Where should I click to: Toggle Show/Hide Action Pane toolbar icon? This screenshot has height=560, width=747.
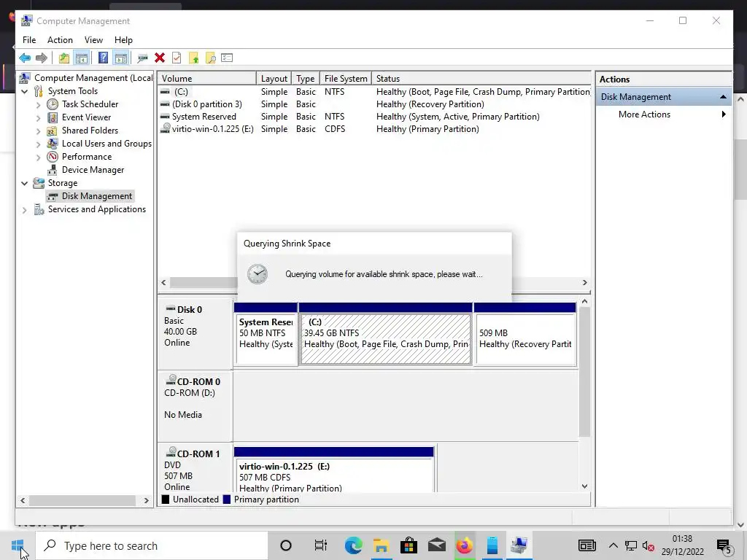coord(121,58)
